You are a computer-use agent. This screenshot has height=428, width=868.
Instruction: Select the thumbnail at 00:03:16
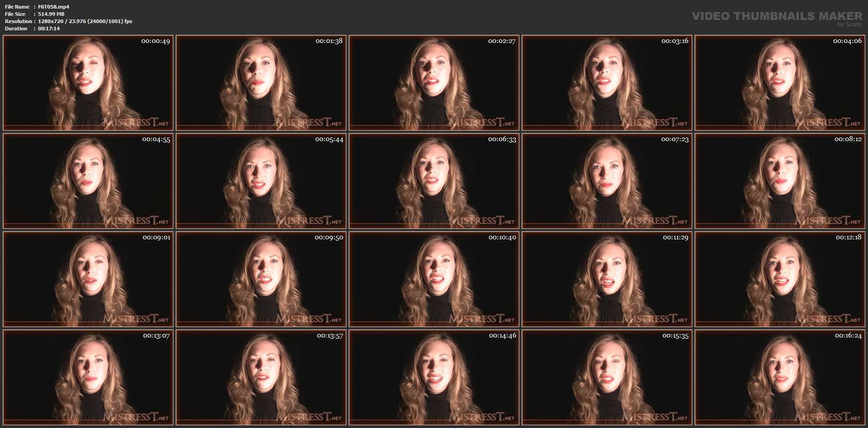(x=607, y=83)
